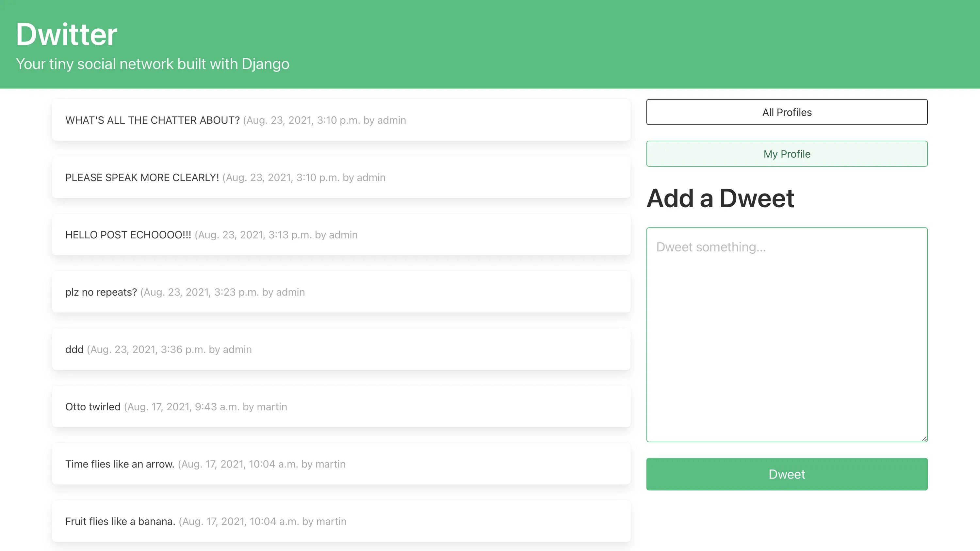Click the HELLO POST ECHOOOO!!! dweet card
Screen dimensions: 980x551
tap(341, 235)
